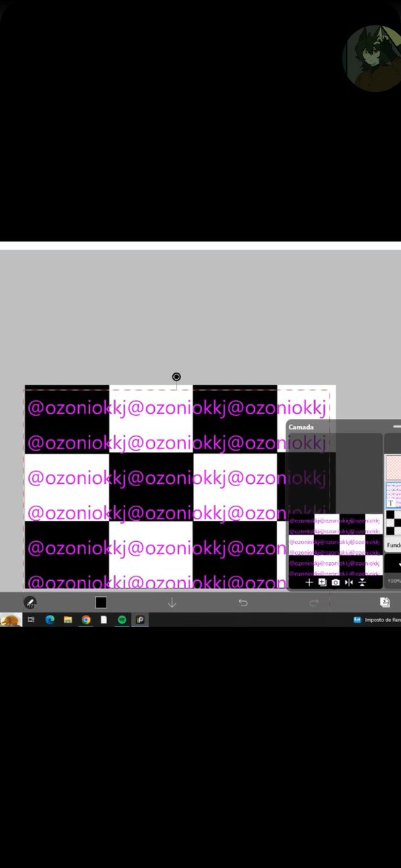This screenshot has height=868, width=401.
Task: Import photo via camera icon
Action: click(335, 582)
